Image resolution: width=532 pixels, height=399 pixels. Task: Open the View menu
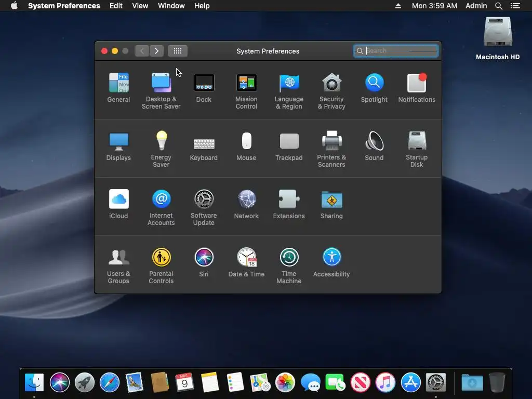[140, 6]
